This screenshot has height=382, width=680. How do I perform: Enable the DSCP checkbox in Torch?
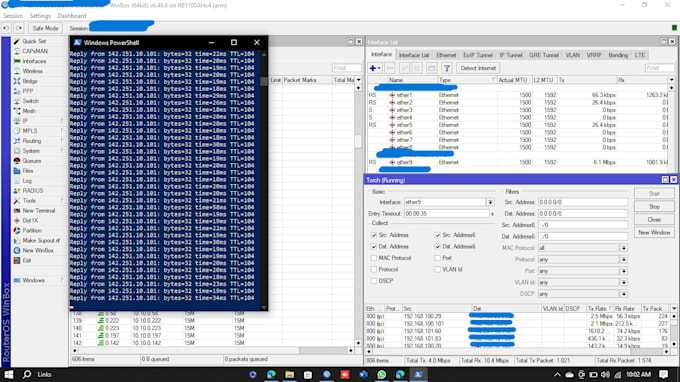(374, 281)
